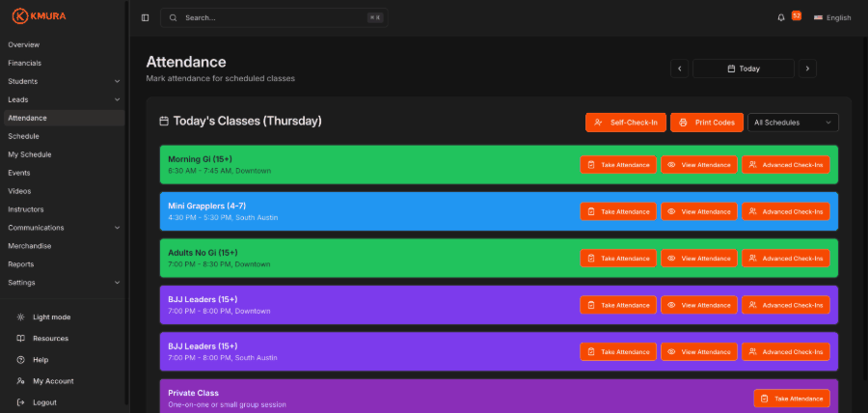This screenshot has width=868, height=413.
Task: Go to the next day arrow
Action: coord(807,69)
